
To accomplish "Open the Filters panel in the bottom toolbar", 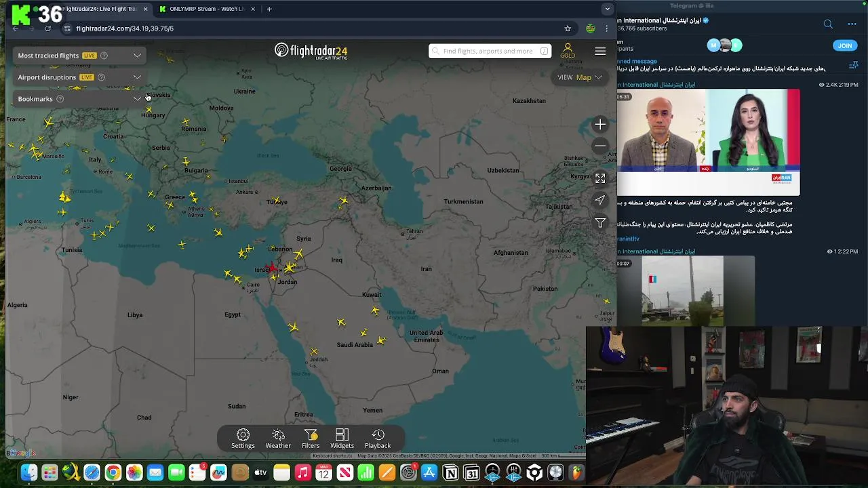I will tap(311, 439).
